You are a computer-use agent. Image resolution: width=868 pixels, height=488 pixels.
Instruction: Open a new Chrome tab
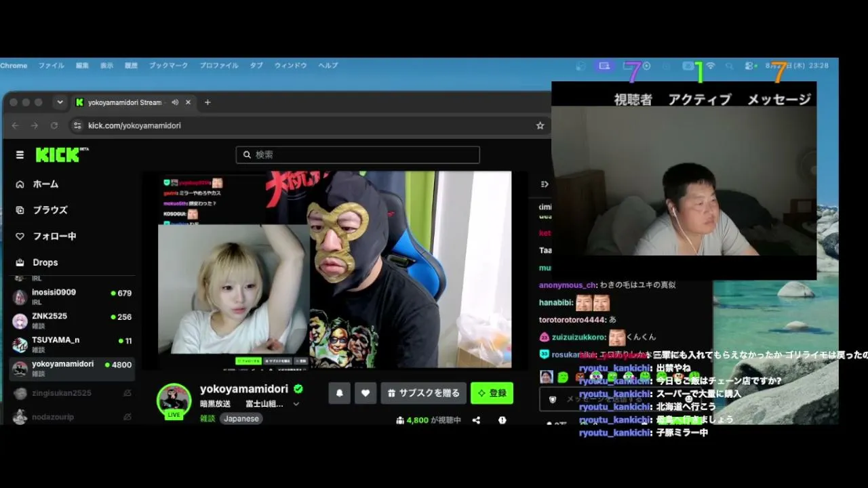click(x=208, y=102)
